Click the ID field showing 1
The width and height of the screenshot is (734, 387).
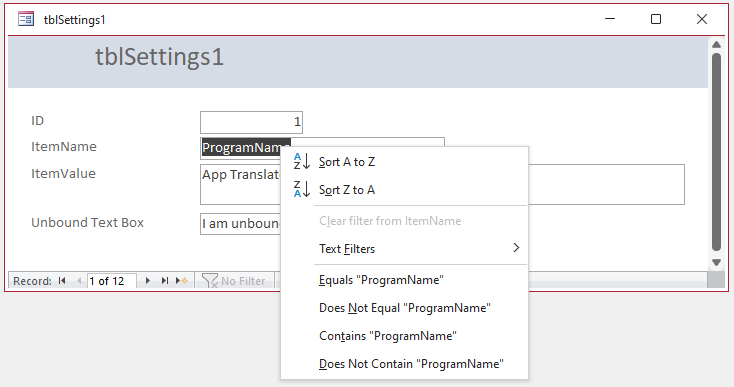tap(251, 122)
